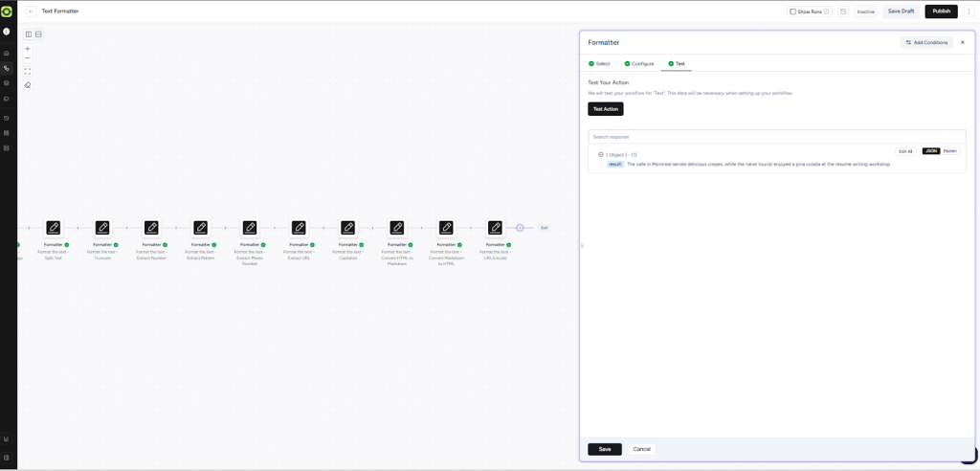The image size is (980, 471).
Task: Open the three-dot more options menu
Action: pyautogui.click(x=969, y=11)
